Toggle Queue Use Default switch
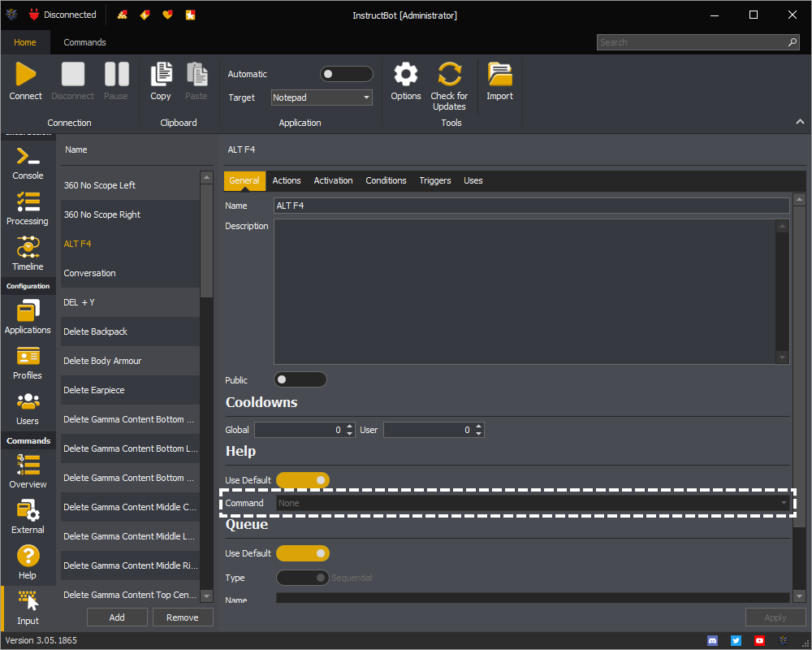812x650 pixels. [x=303, y=553]
